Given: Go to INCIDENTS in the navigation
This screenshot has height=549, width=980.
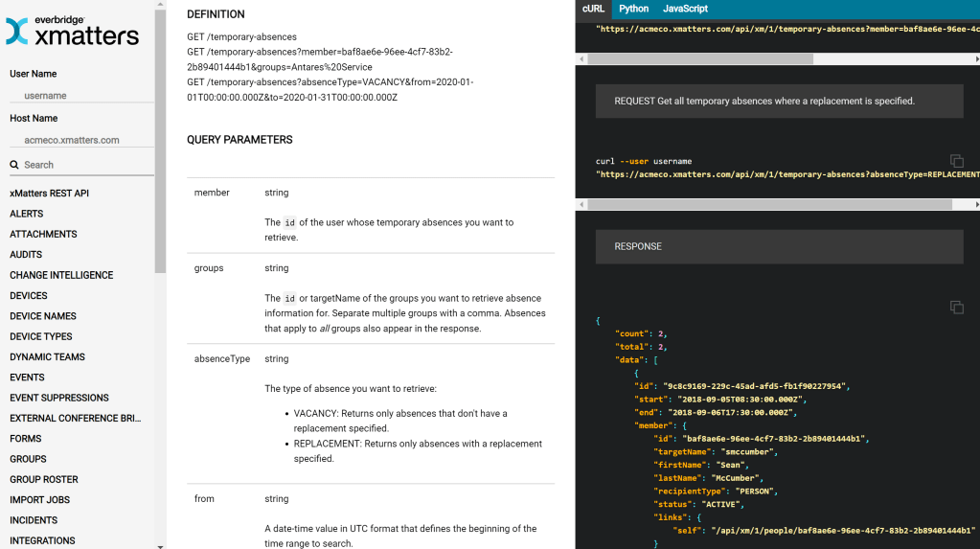Looking at the screenshot, I should point(34,520).
